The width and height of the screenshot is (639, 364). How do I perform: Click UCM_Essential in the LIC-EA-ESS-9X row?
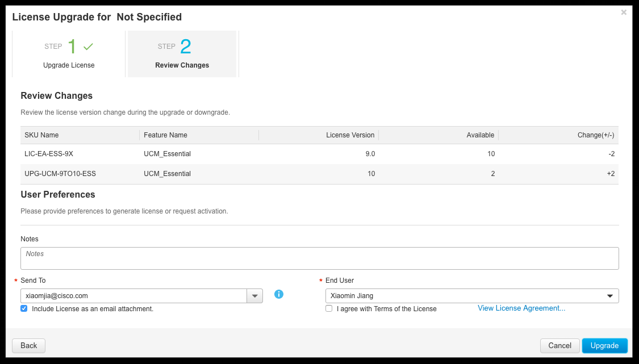tap(167, 154)
